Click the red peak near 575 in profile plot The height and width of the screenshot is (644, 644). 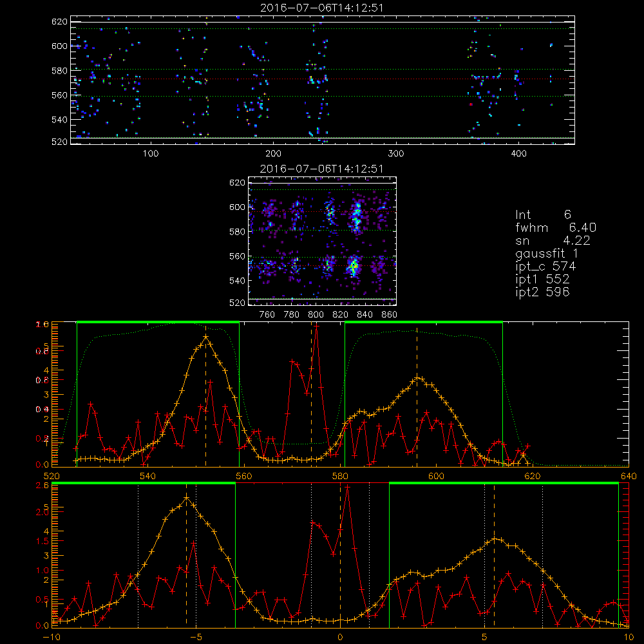coord(316,327)
